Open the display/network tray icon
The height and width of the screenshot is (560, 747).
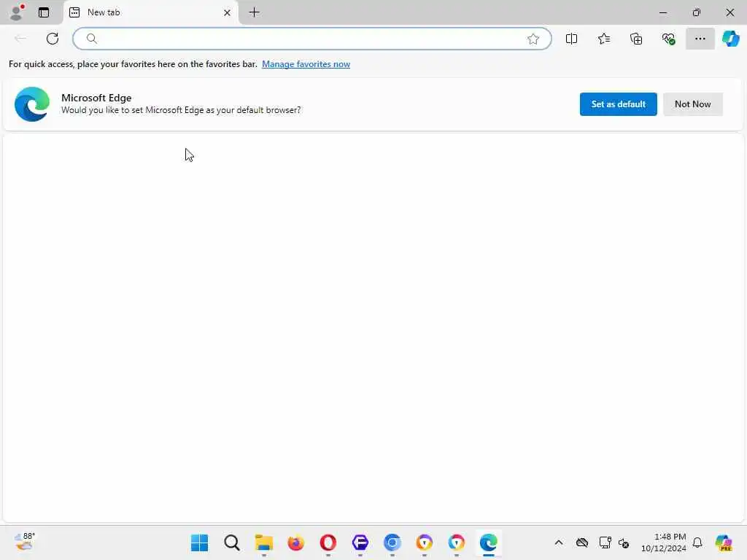pyautogui.click(x=605, y=542)
